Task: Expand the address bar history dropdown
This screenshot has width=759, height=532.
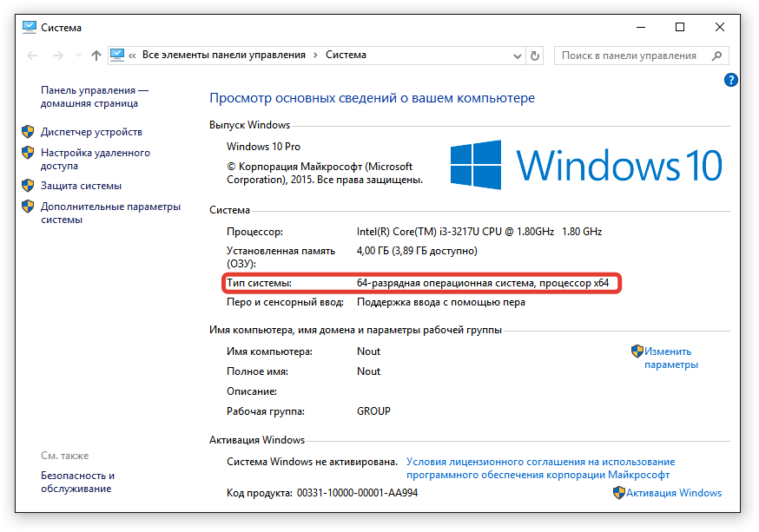Action: click(518, 56)
